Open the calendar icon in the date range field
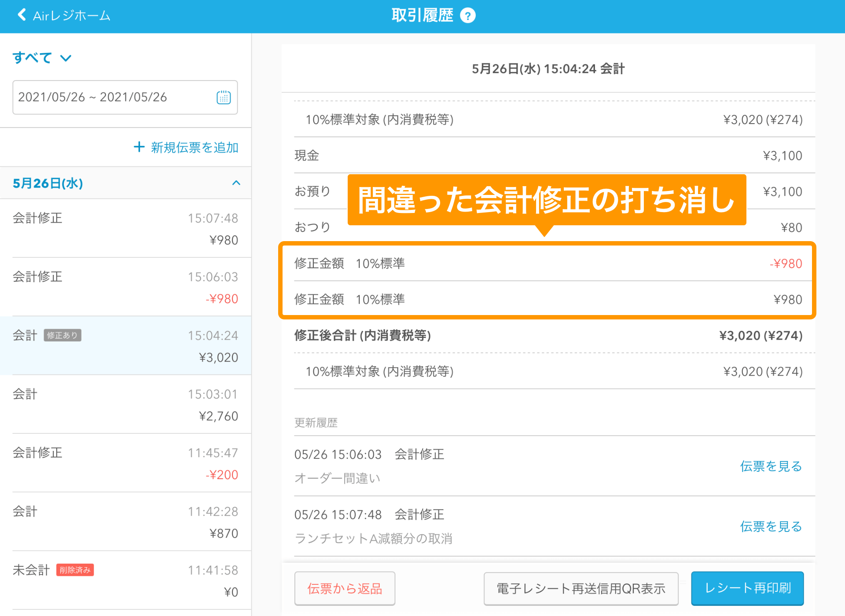The height and width of the screenshot is (616, 845). (224, 97)
